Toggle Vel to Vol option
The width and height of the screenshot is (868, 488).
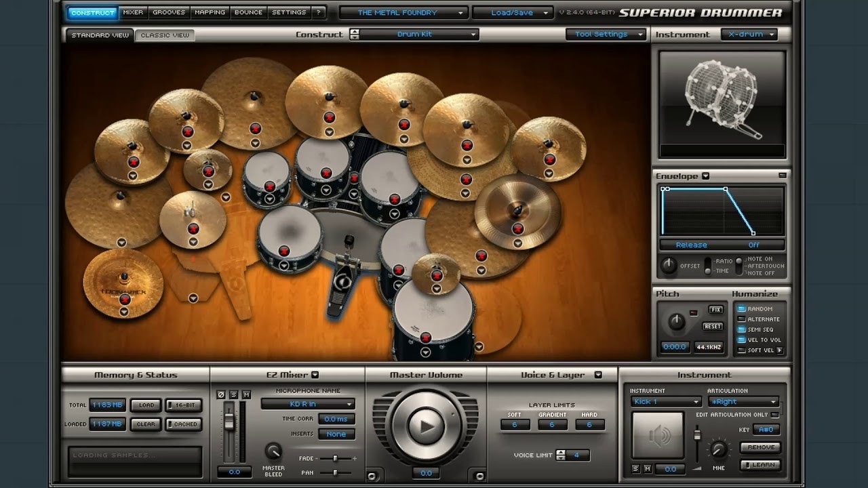point(741,340)
